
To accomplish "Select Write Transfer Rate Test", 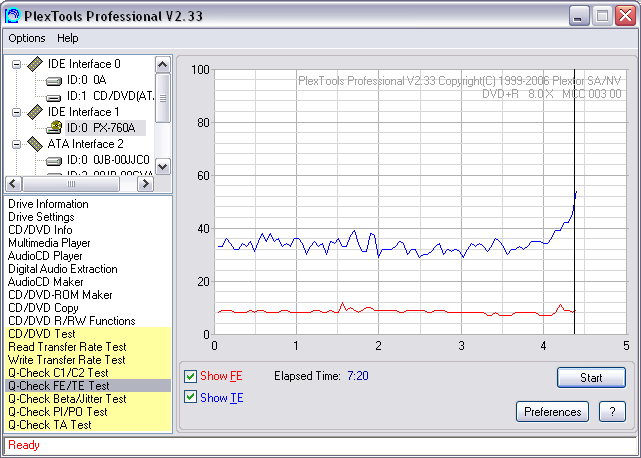I will click(88, 360).
